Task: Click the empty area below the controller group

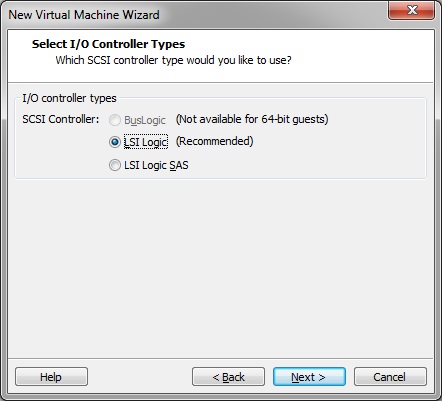Action: tap(221, 267)
